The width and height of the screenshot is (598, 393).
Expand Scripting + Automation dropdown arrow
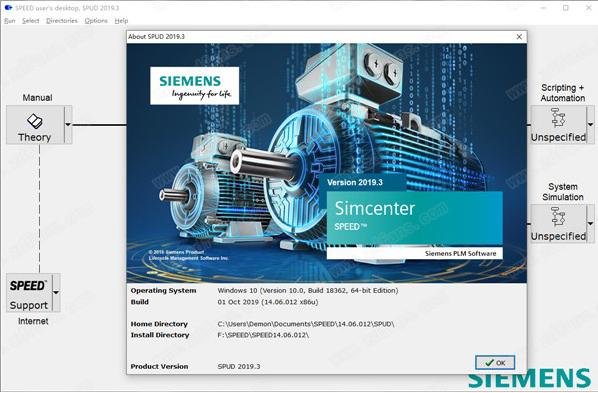[590, 125]
